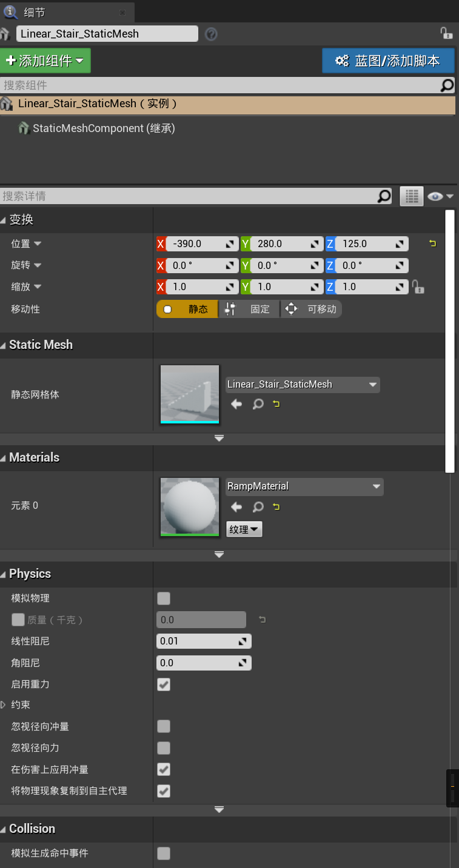Toggle 质量（千克） override checkbox
Screen dimensions: 459x868
click(18, 620)
